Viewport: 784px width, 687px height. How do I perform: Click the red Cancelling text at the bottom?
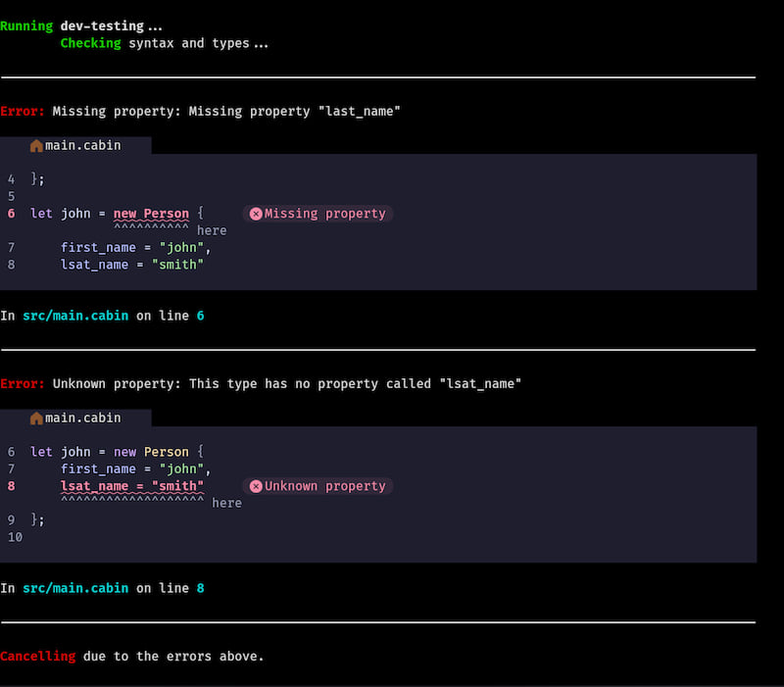(x=37, y=657)
